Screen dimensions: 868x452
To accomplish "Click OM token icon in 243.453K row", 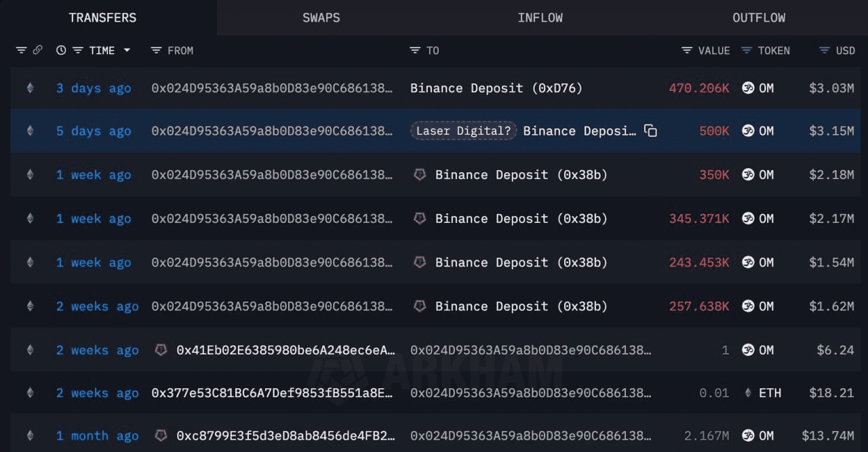I will pos(748,262).
